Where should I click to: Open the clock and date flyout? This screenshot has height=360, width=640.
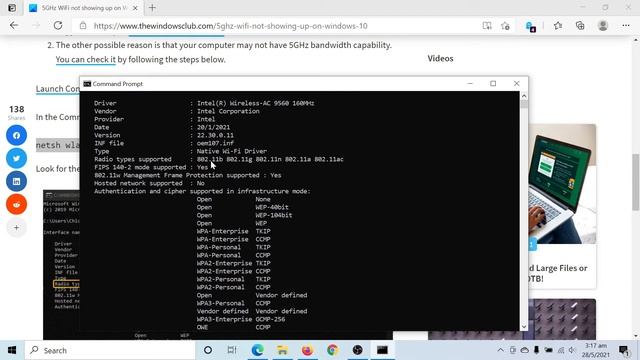point(596,350)
